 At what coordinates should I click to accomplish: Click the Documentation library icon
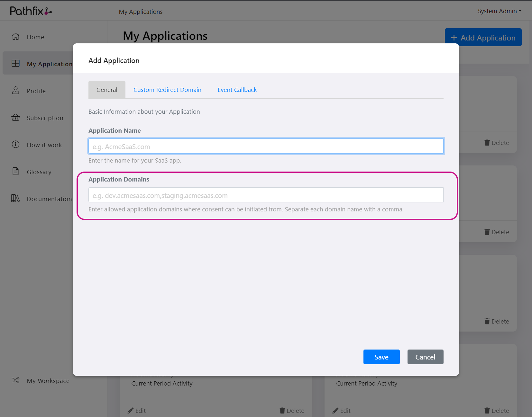(15, 199)
